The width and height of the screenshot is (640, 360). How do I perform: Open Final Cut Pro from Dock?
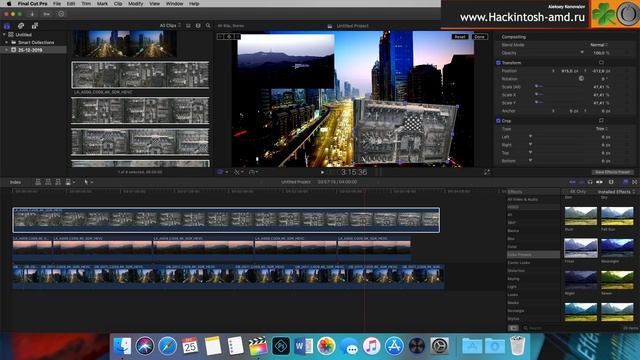tap(258, 346)
